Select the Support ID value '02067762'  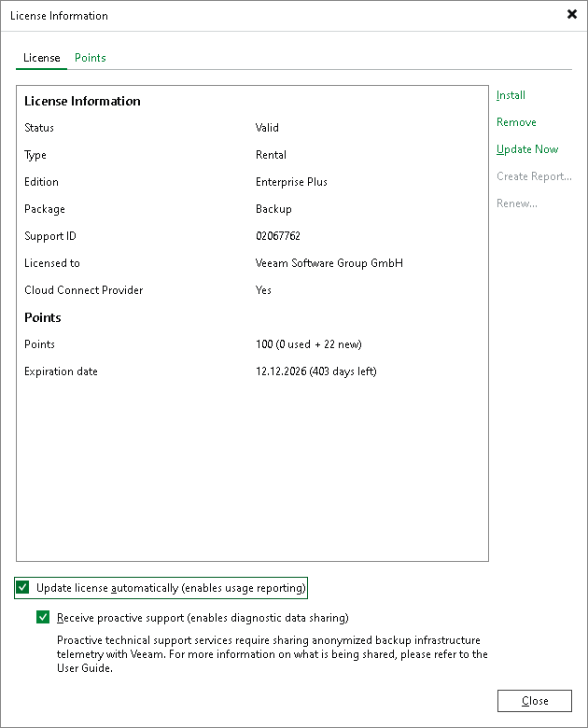[x=278, y=236]
